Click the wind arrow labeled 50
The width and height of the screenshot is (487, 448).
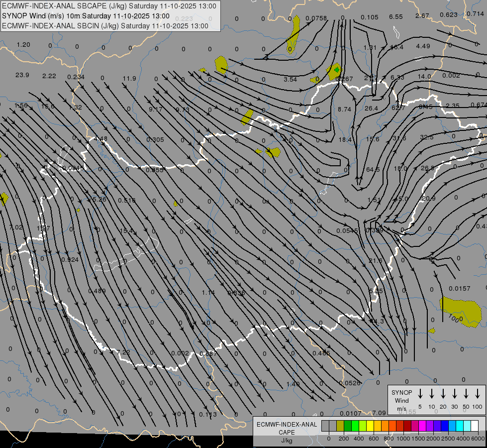466,394
